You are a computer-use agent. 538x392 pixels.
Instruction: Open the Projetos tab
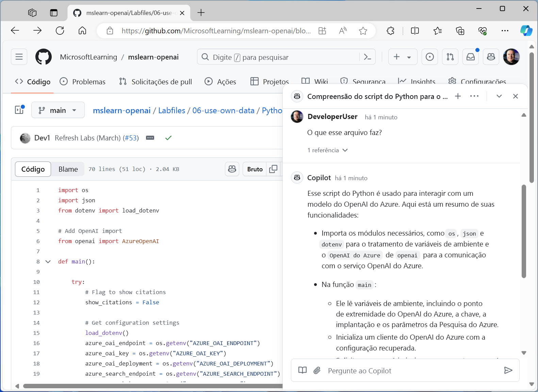[x=270, y=82]
